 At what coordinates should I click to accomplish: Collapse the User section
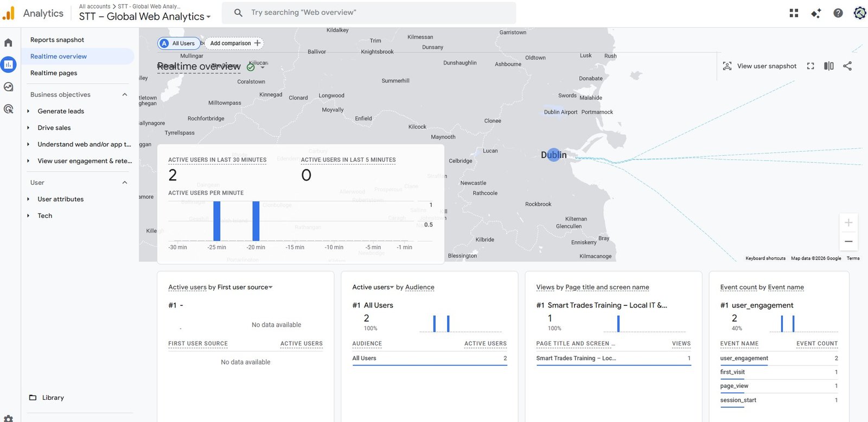coord(125,182)
